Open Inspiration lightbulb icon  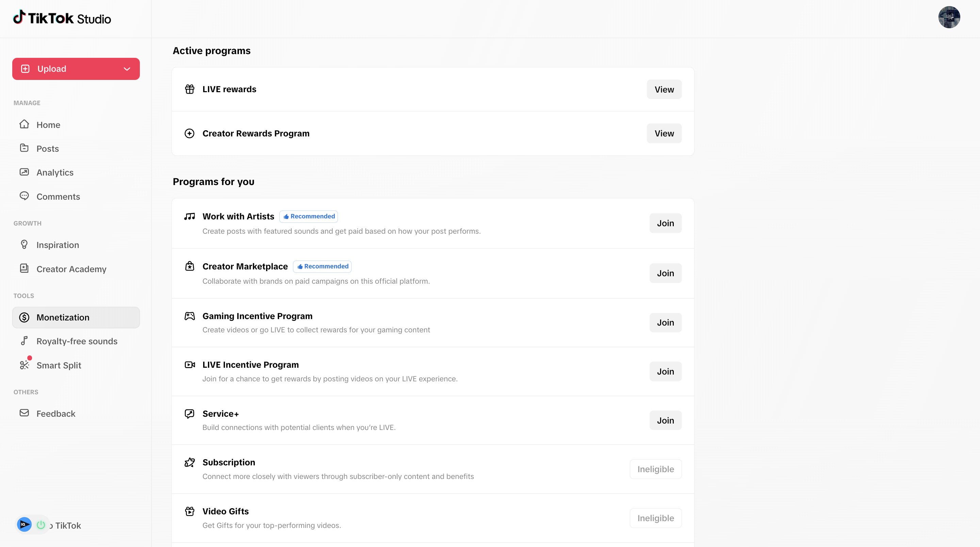(x=24, y=245)
